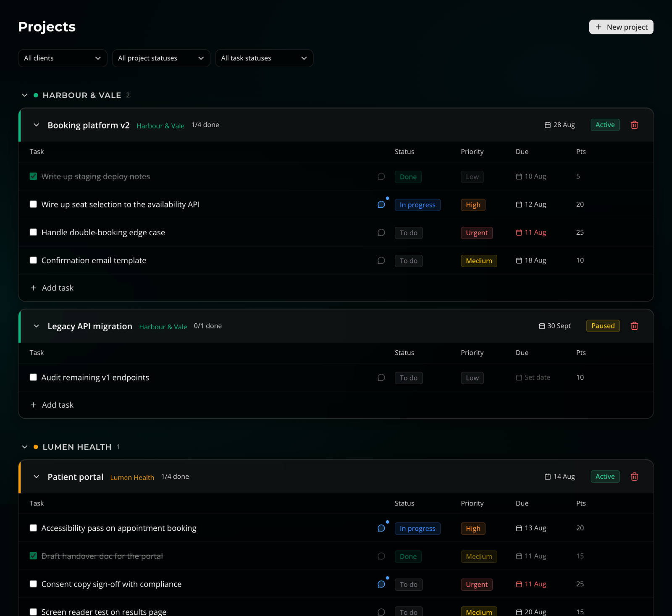Image resolution: width=672 pixels, height=616 pixels.
Task: Change Active status of Patient portal
Action: (x=605, y=477)
